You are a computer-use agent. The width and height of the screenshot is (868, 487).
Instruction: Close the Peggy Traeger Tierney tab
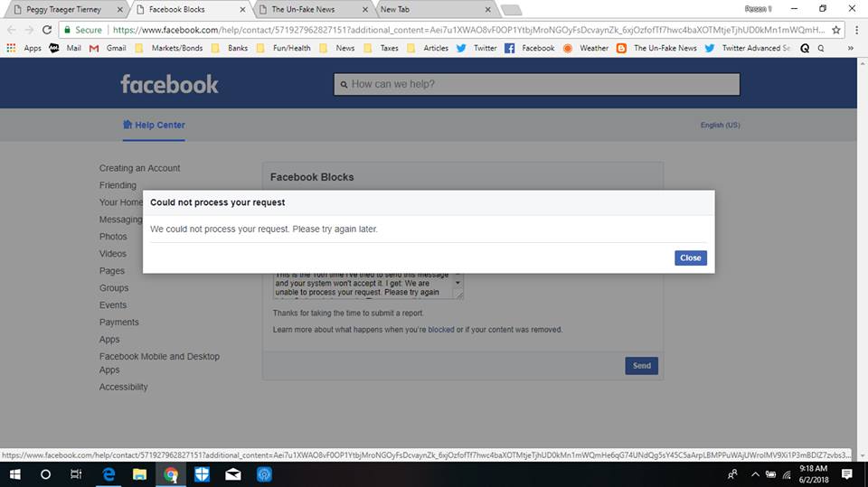(x=119, y=9)
